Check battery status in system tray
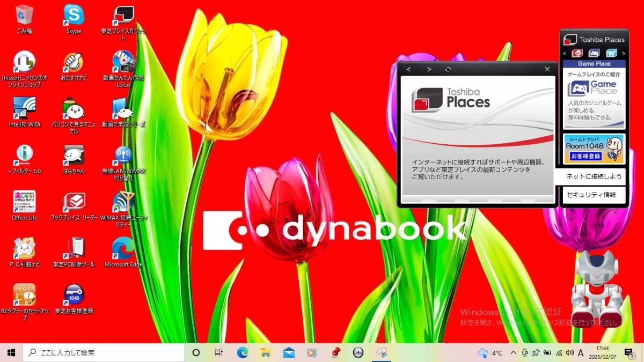Image resolution: width=644 pixels, height=362 pixels. pyautogui.click(x=547, y=352)
